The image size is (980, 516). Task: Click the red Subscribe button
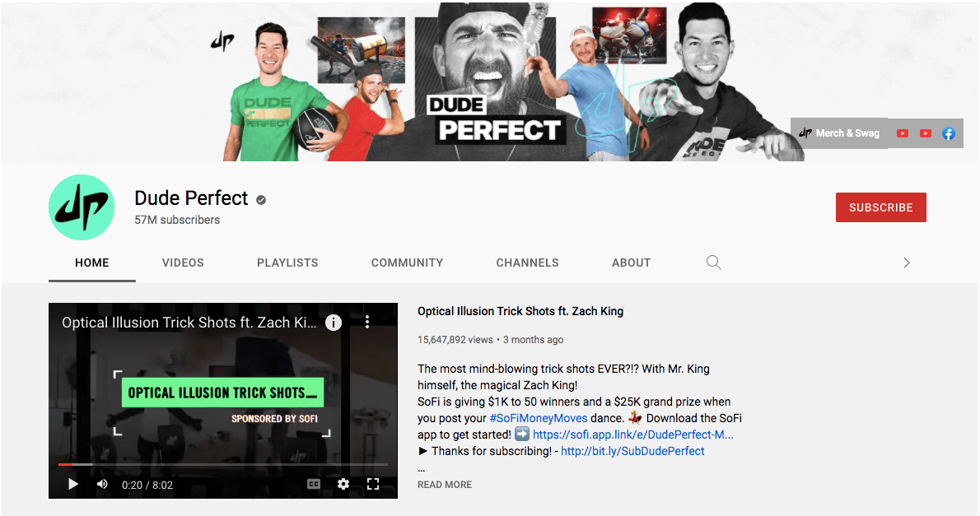tap(880, 207)
